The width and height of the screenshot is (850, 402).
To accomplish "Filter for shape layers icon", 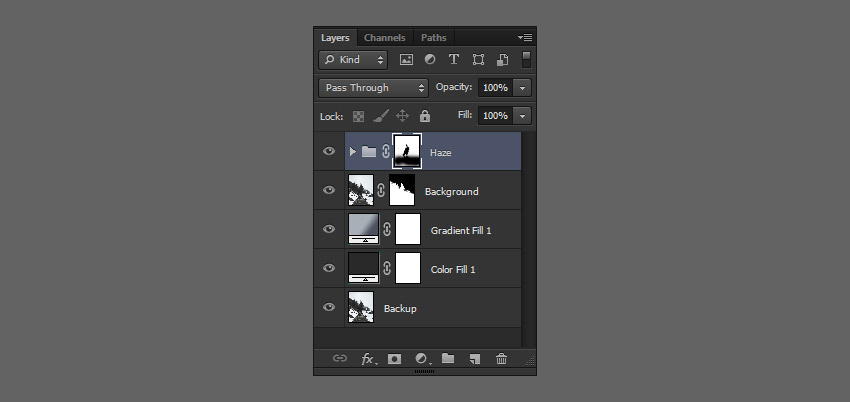I will click(478, 60).
